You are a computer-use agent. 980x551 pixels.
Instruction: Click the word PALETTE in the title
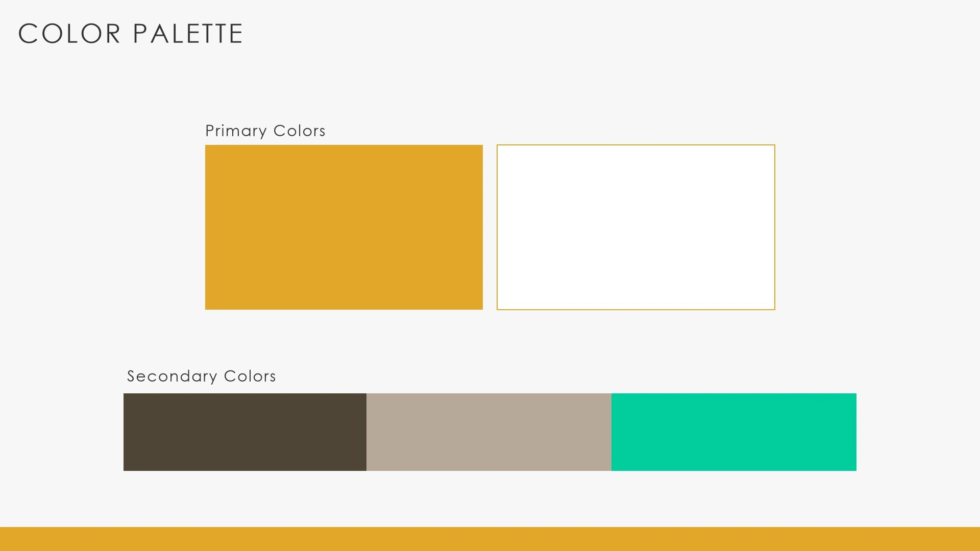(x=188, y=34)
